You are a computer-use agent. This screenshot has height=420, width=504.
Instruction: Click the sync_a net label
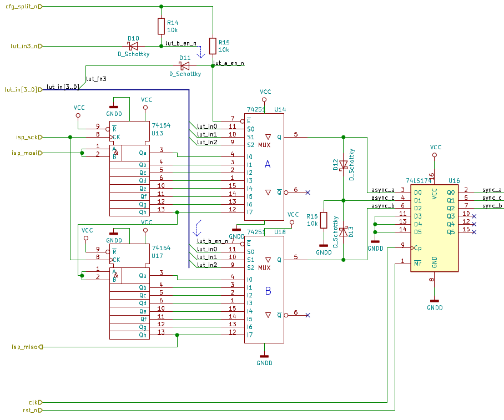(492, 190)
